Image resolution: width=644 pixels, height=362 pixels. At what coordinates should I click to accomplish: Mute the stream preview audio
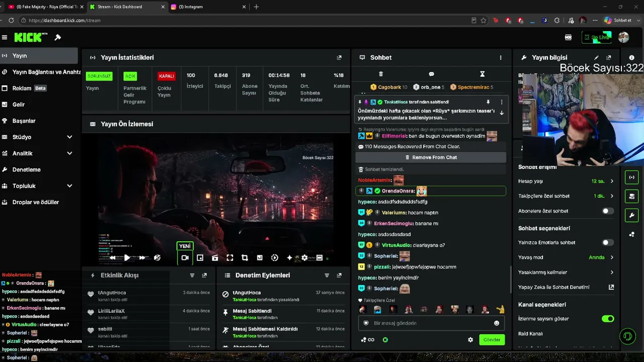click(157, 257)
